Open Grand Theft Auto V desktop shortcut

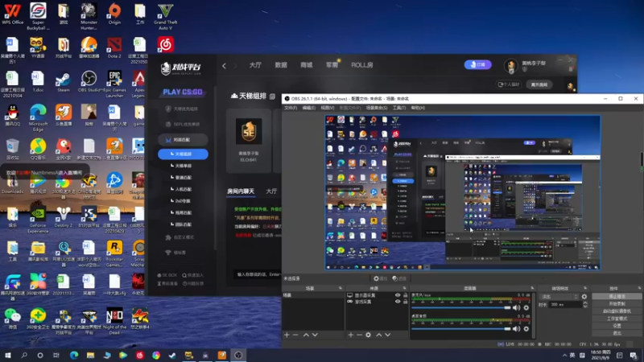[165, 16]
